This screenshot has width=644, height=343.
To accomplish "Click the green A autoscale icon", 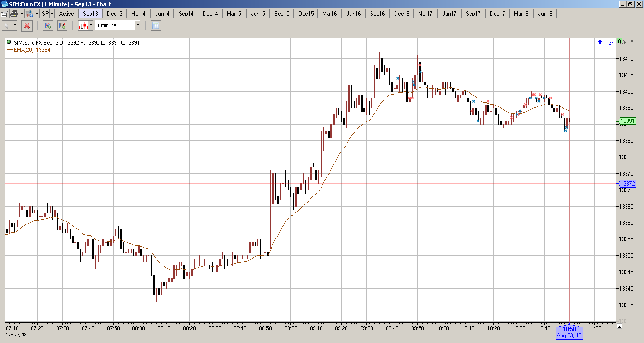I will click(x=619, y=41).
